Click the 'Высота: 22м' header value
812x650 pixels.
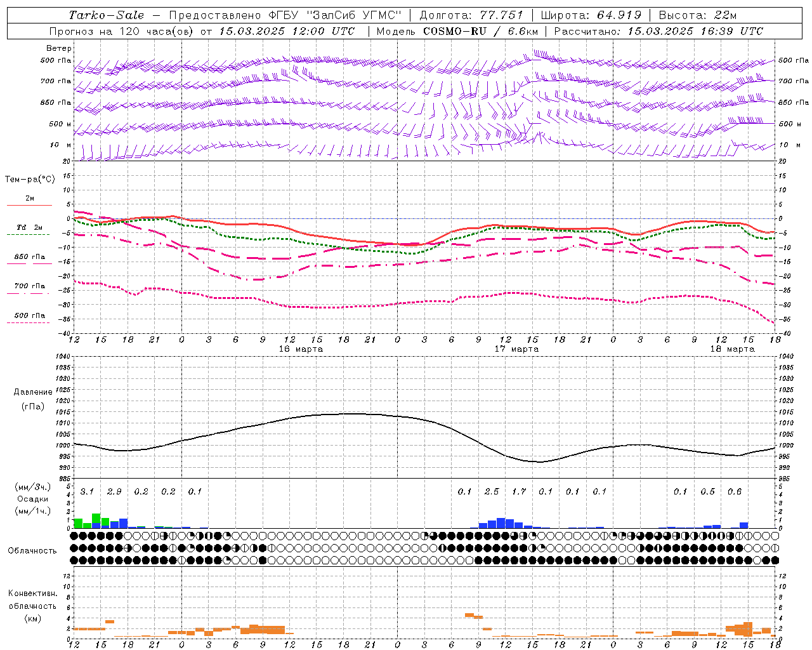pos(698,15)
